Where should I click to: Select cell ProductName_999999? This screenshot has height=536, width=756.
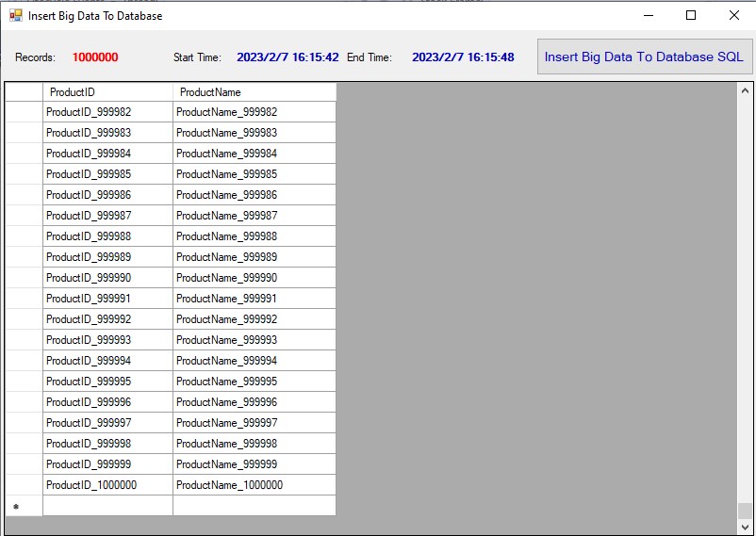[255, 464]
